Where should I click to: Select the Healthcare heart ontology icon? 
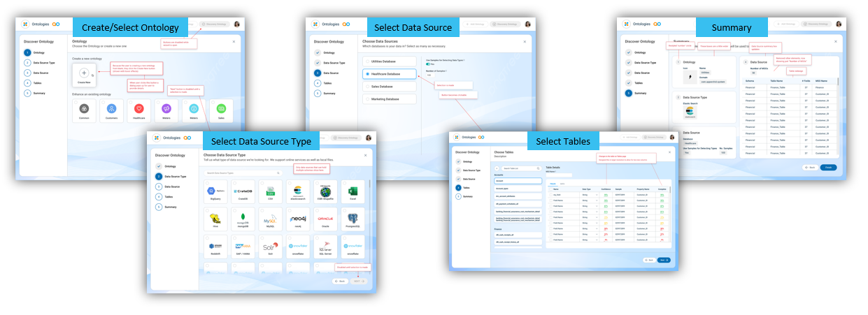pyautogui.click(x=138, y=108)
